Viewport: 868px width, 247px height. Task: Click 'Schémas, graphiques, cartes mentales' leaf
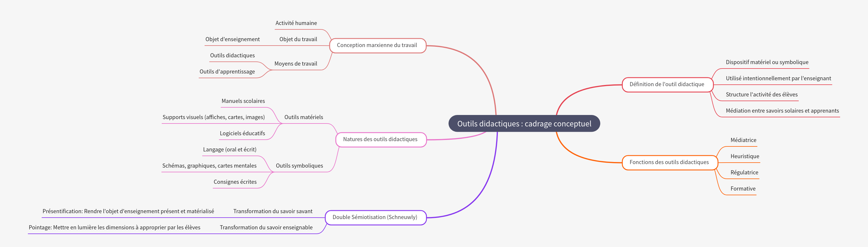[x=209, y=166]
